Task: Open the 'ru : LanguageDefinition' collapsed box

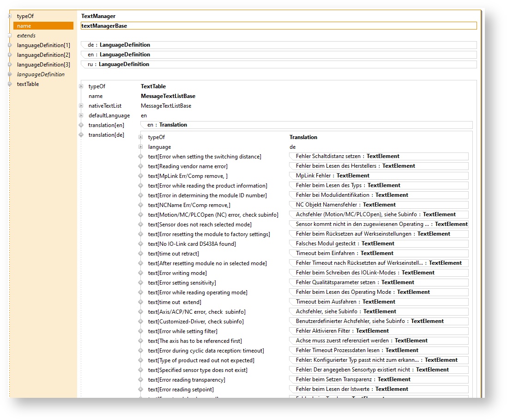Action: click(278, 64)
